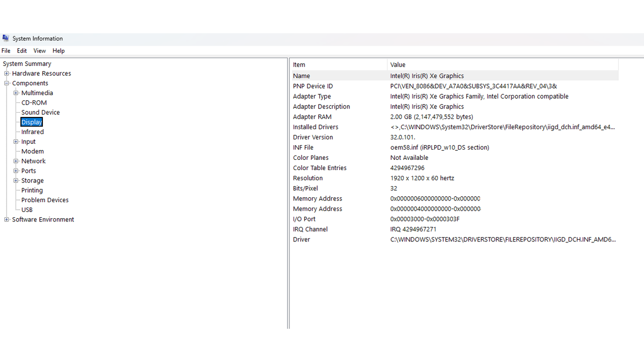Select the highlighted Display tree item
The width and height of the screenshot is (644, 362).
32,122
